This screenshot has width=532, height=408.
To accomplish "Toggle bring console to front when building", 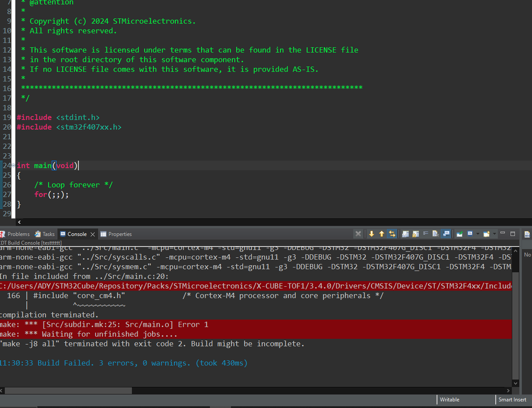I will click(x=446, y=234).
